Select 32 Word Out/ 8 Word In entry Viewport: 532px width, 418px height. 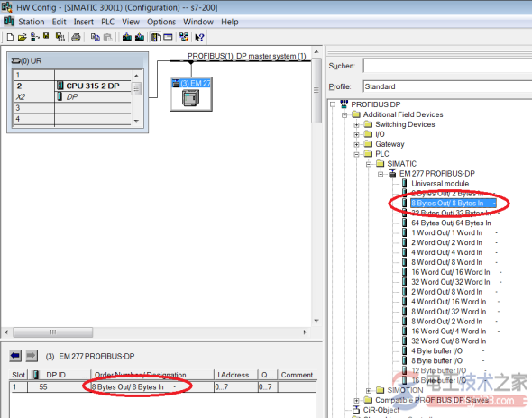coord(448,341)
